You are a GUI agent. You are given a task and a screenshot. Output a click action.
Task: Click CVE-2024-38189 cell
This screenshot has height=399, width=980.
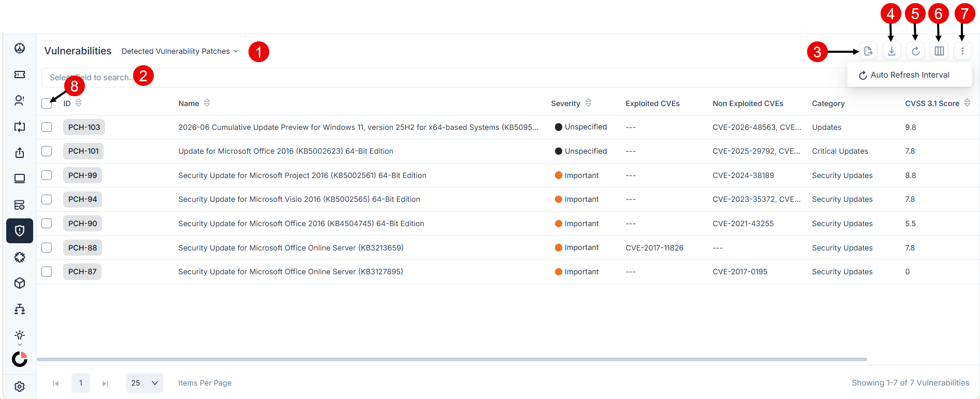743,175
